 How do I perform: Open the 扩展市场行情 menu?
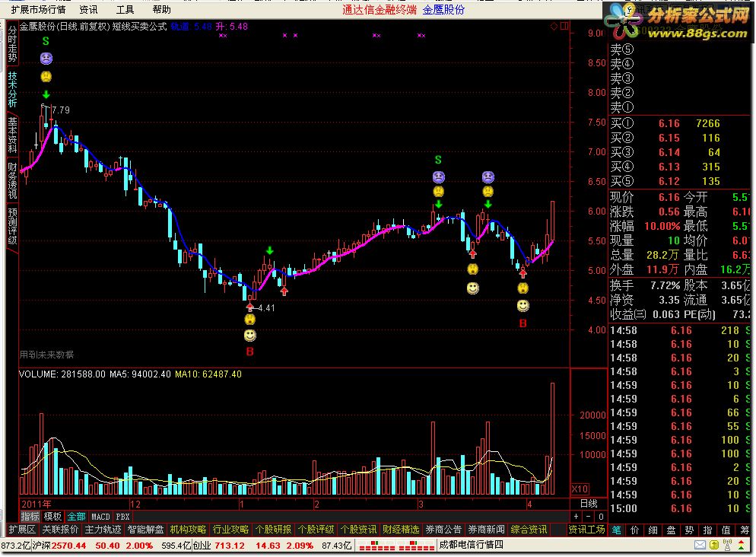pyautogui.click(x=38, y=10)
